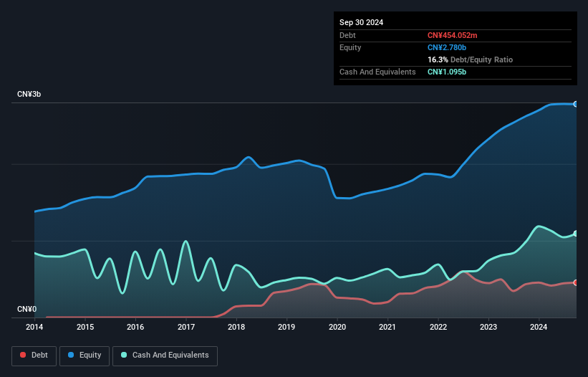Click the 16.3% Debt/Equity Ratio text
The image size is (588, 377).
[x=470, y=59]
